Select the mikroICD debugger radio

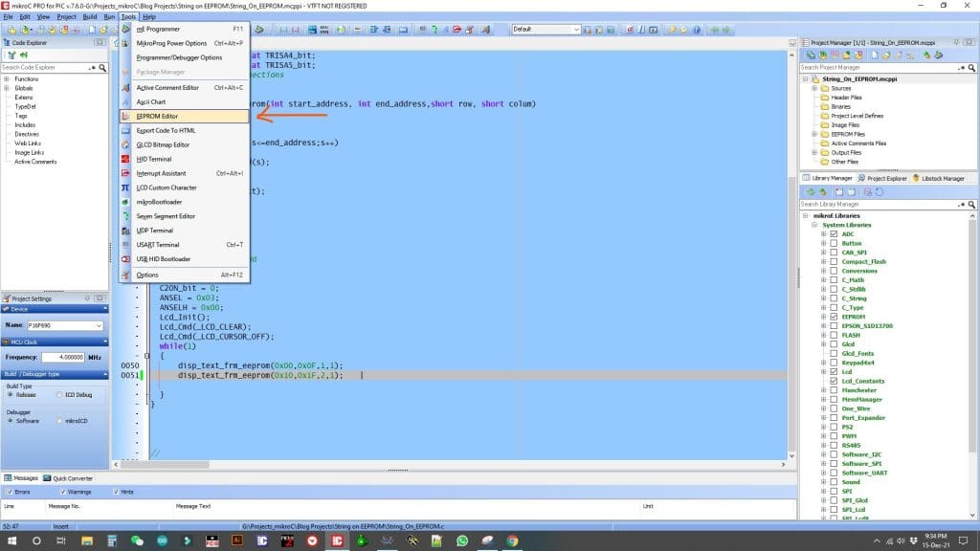[59, 421]
